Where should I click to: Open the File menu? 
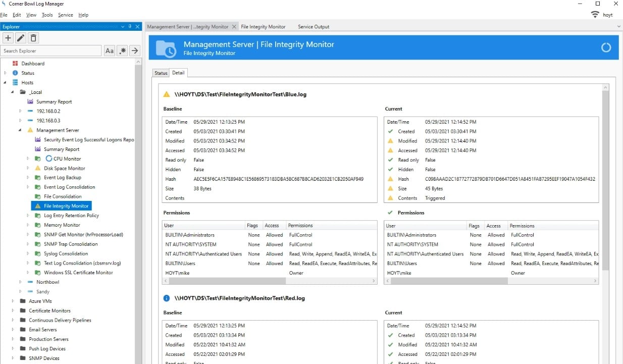[x=4, y=15]
